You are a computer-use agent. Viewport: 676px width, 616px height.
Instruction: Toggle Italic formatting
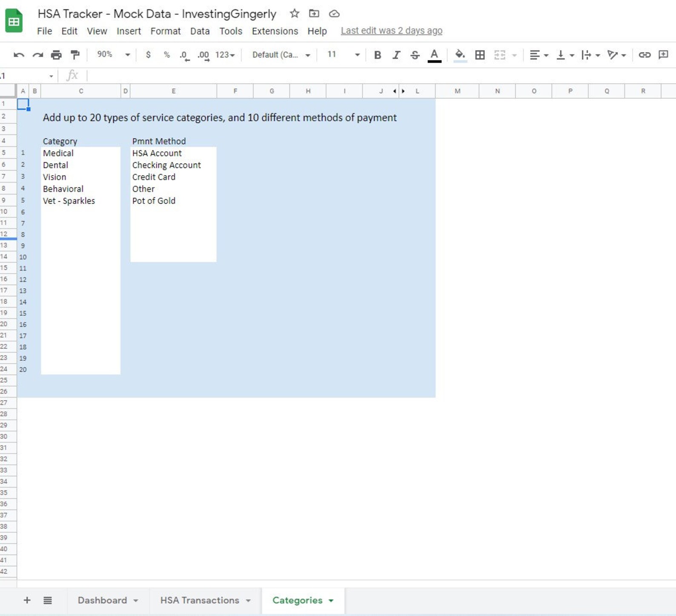point(396,55)
